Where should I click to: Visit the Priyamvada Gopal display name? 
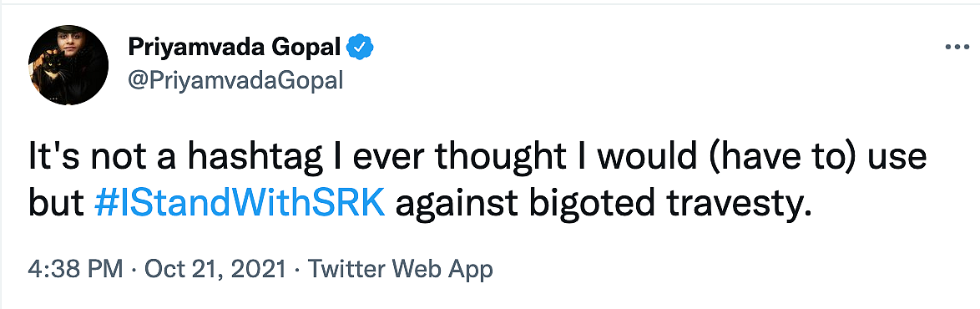(x=235, y=46)
